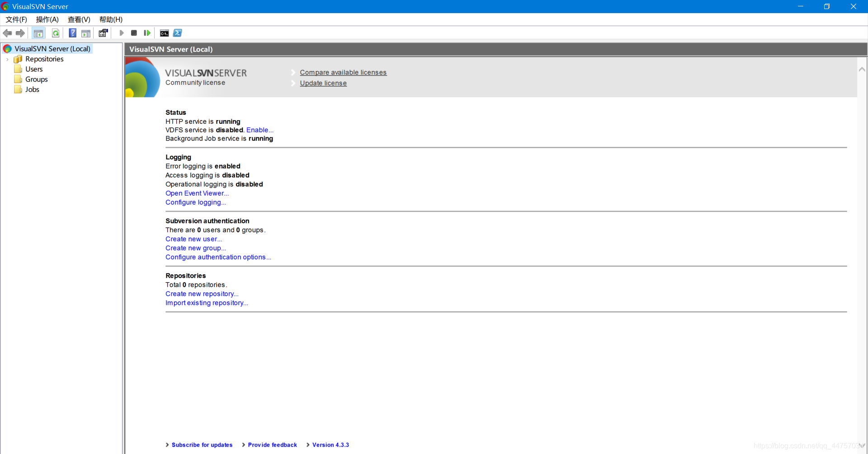Click the Users folder icon in the tree
Viewport: 868px width, 454px height.
click(x=18, y=69)
